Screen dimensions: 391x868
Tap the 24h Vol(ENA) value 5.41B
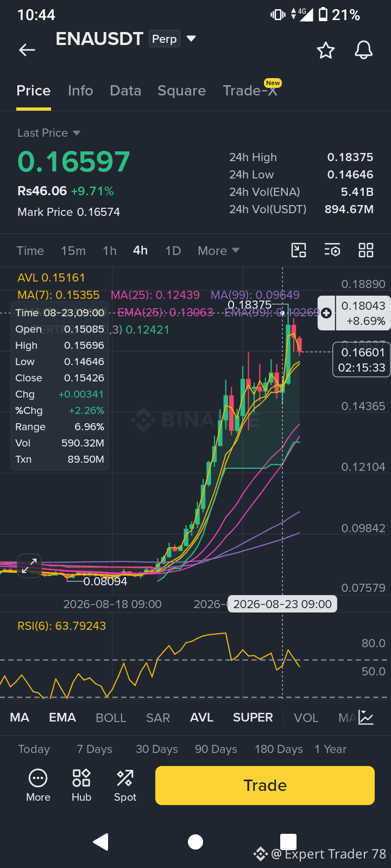click(x=357, y=192)
